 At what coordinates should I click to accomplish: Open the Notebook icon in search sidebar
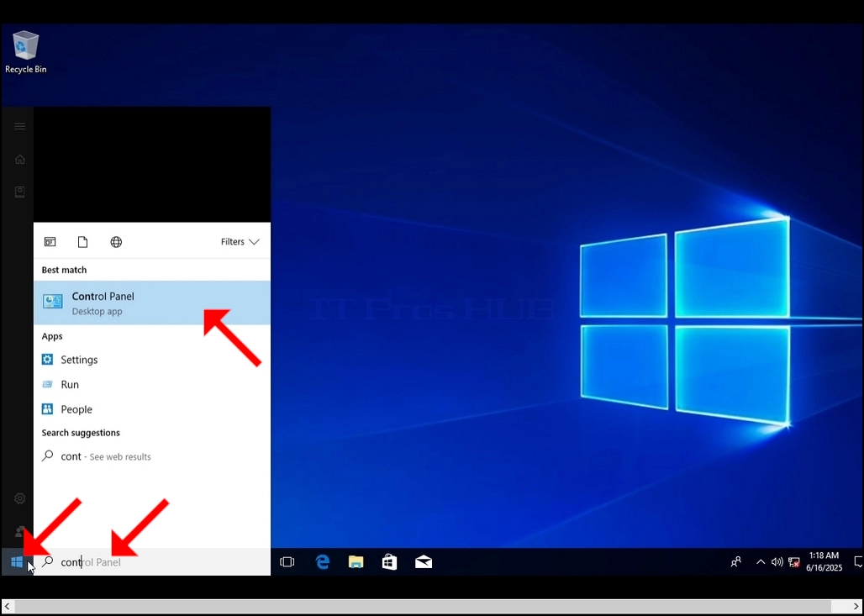20,192
